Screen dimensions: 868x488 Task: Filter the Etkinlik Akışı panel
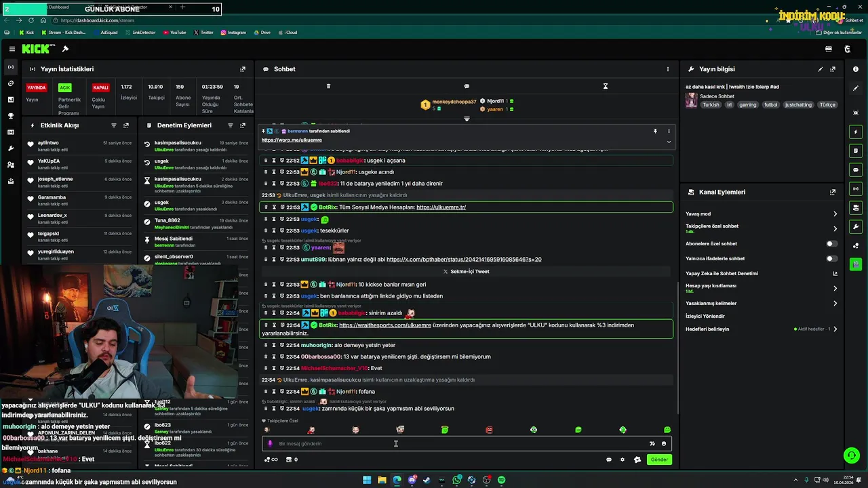(x=114, y=125)
